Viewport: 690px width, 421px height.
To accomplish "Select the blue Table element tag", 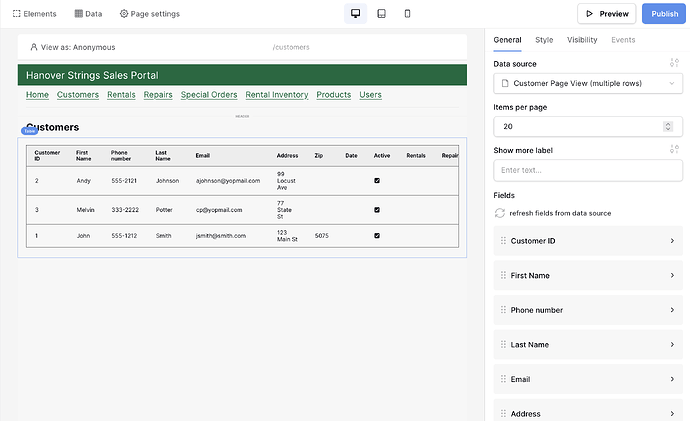I will [29, 131].
